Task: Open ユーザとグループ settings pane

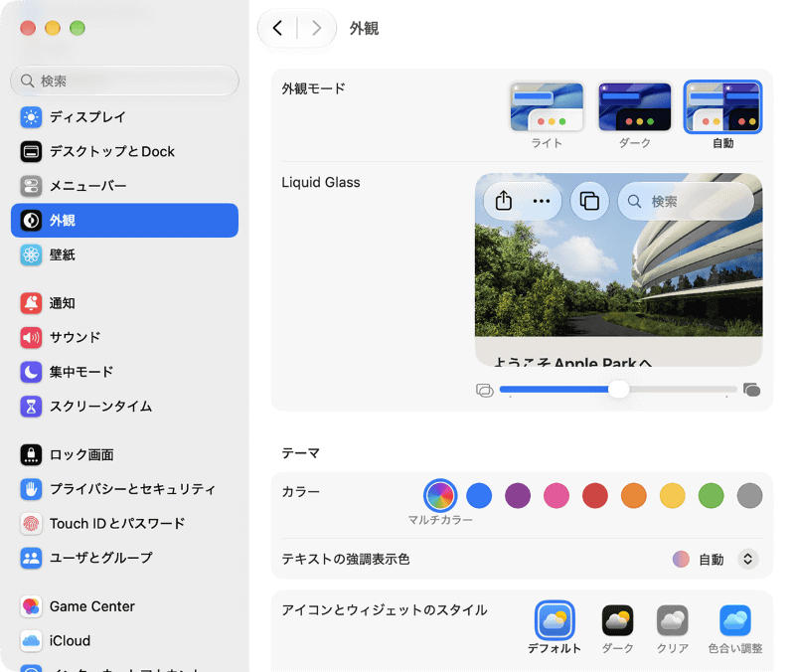Action: coord(125,559)
